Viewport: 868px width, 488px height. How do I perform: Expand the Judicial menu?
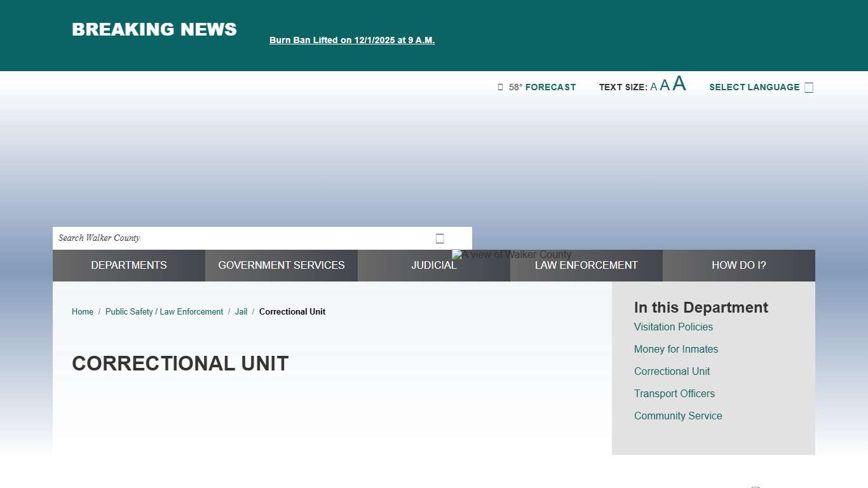coord(434,266)
